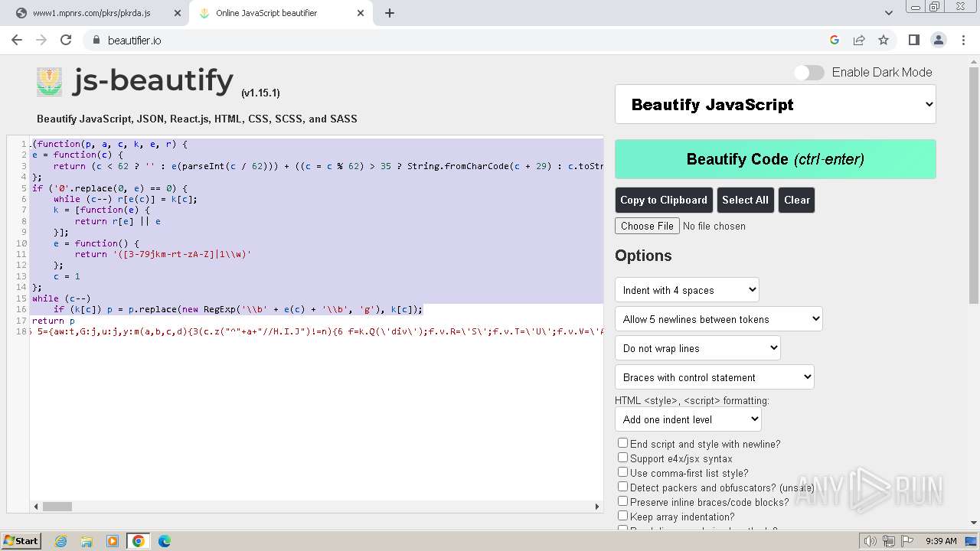Launch Microsoft Edge from the taskbar
Viewport: 980px width, 551px height.
[x=165, y=541]
